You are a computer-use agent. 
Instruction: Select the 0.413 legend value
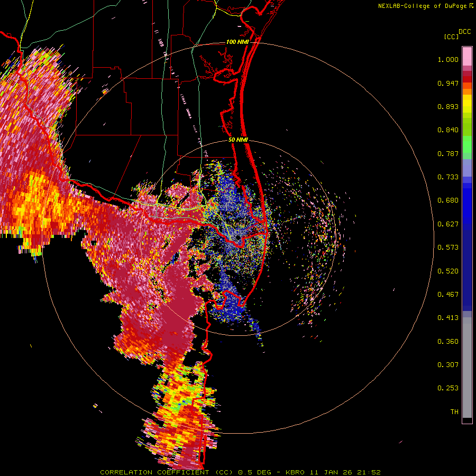pyautogui.click(x=448, y=318)
